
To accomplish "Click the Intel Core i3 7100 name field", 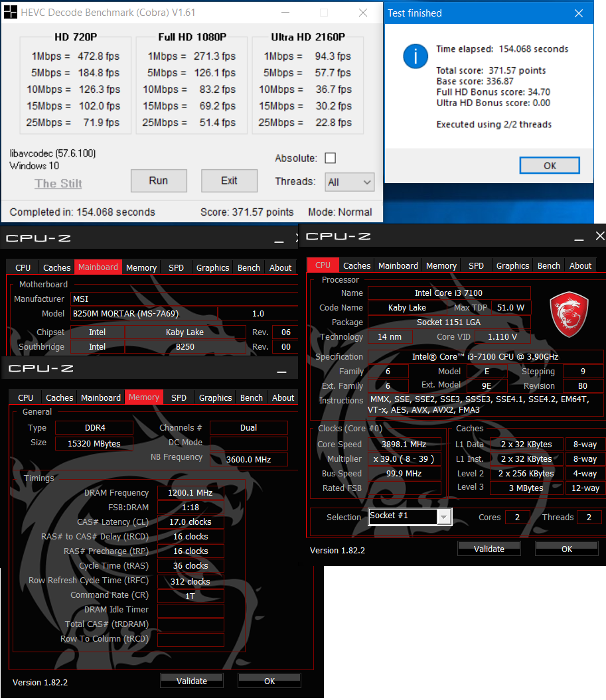I will (x=449, y=293).
